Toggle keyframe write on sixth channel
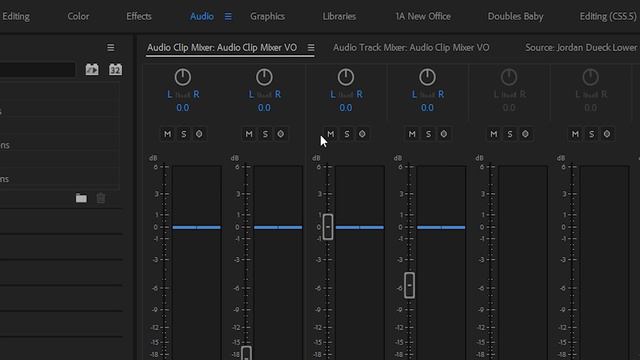The height and width of the screenshot is (360, 640). pyautogui.click(x=607, y=134)
